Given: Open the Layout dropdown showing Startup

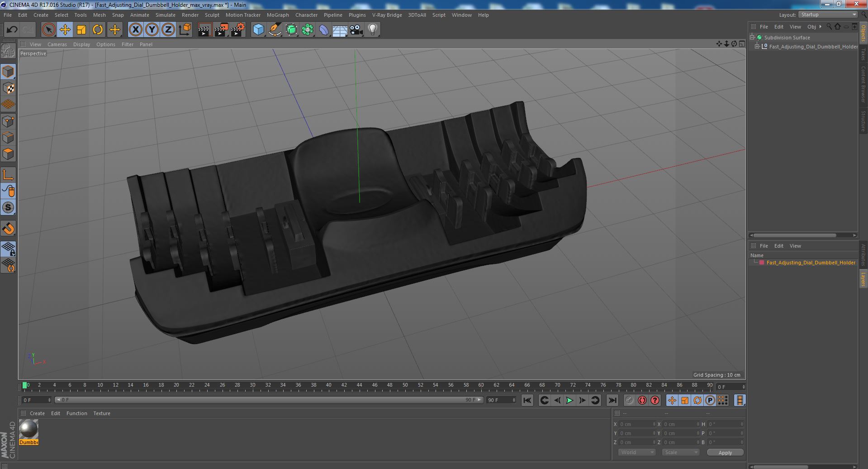Looking at the screenshot, I should coord(828,14).
